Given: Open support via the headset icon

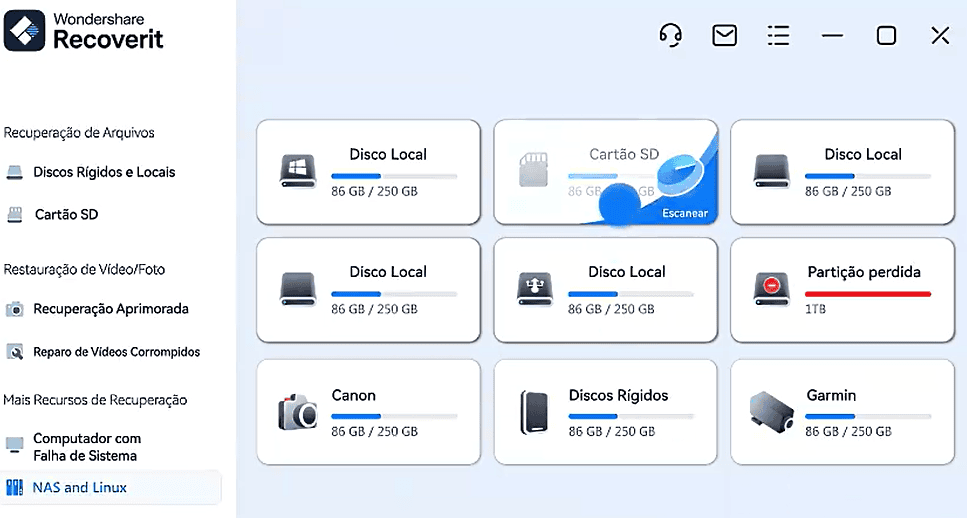Looking at the screenshot, I should click(670, 35).
